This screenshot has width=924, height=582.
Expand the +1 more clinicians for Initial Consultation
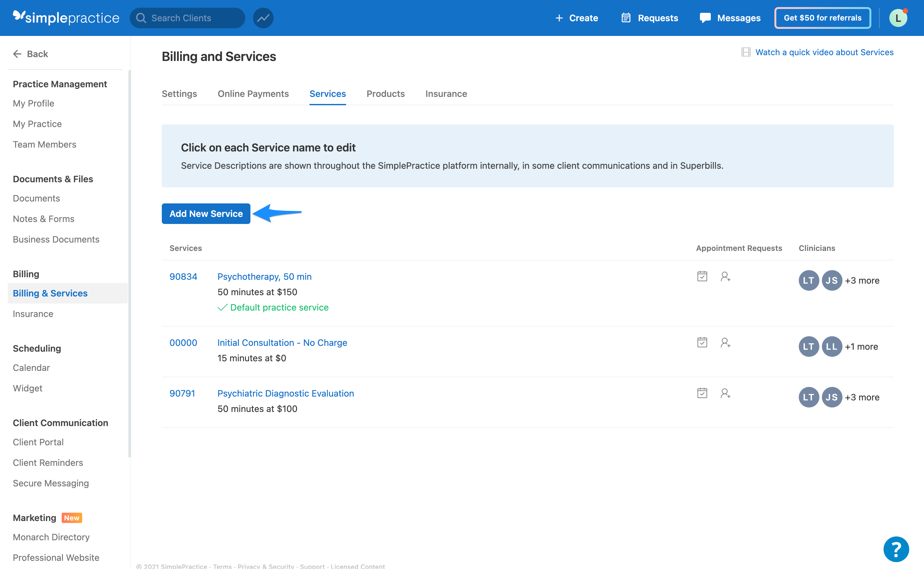pyautogui.click(x=861, y=346)
